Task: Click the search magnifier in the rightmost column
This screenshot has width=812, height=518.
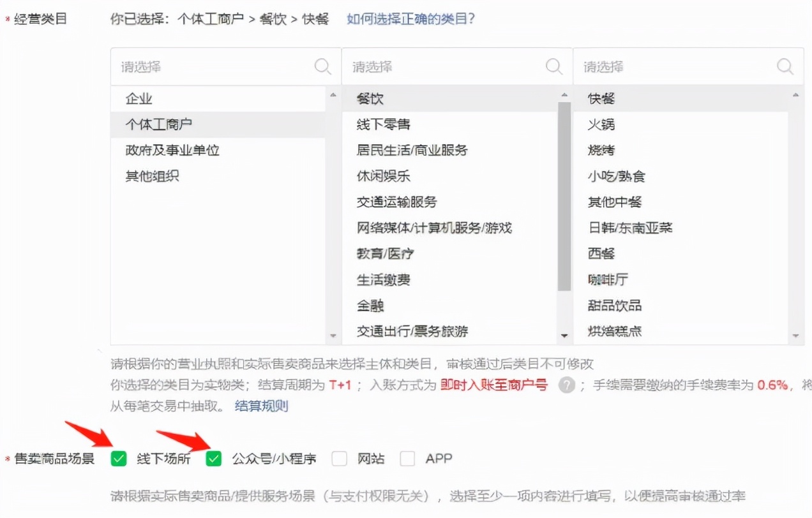Action: coord(785,66)
